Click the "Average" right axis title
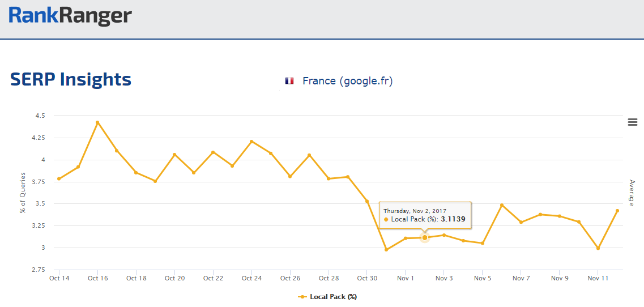644x307 pixels. [x=632, y=193]
